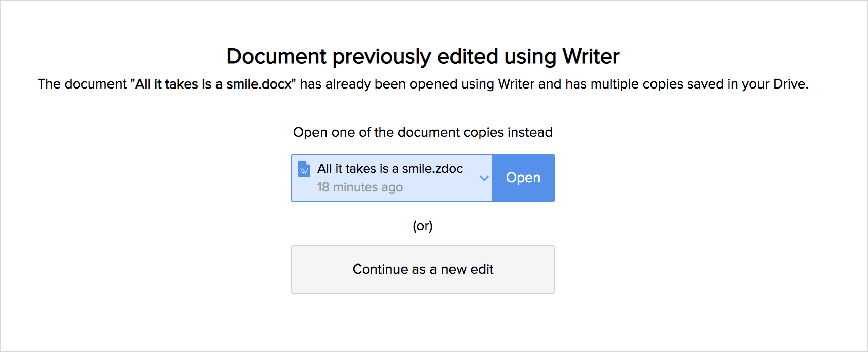Click the '18 minutes ago' timestamp
This screenshot has width=868, height=352.
point(360,187)
